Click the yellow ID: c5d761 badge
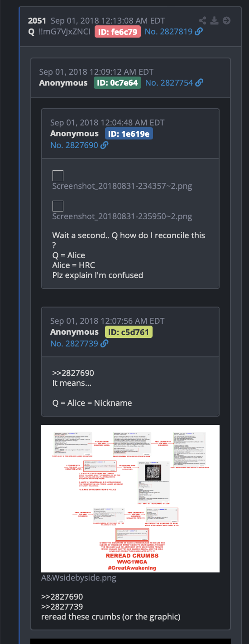Image resolution: width=249 pixels, height=644 pixels. pyautogui.click(x=129, y=332)
